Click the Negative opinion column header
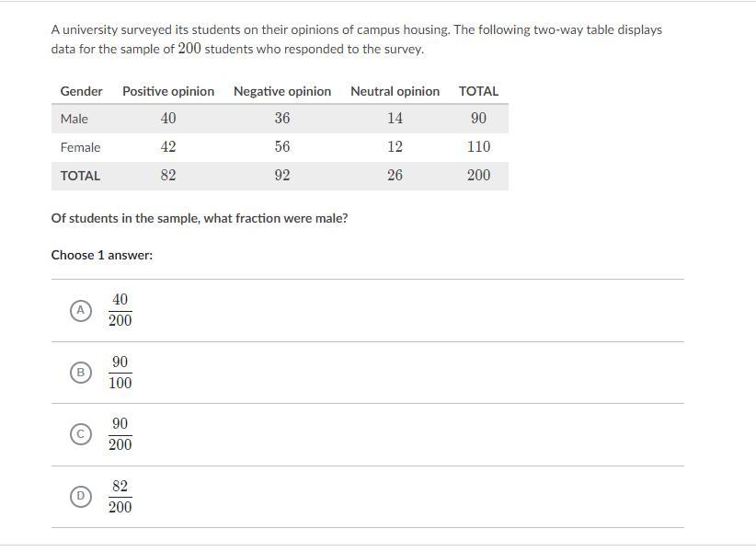The width and height of the screenshot is (756, 552). point(282,91)
